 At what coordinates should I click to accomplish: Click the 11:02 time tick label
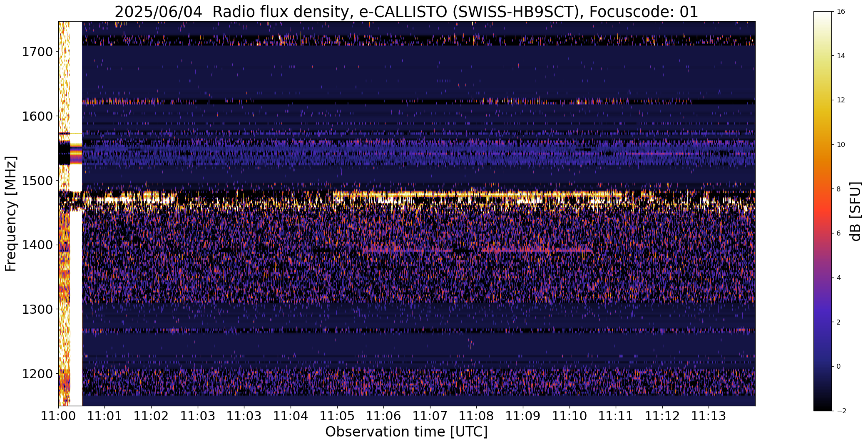151,416
